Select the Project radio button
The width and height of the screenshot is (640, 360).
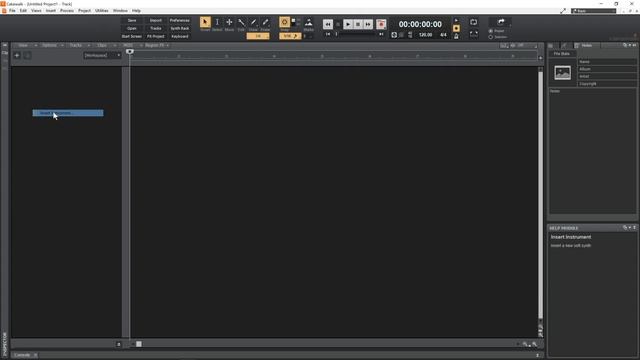[x=491, y=31]
